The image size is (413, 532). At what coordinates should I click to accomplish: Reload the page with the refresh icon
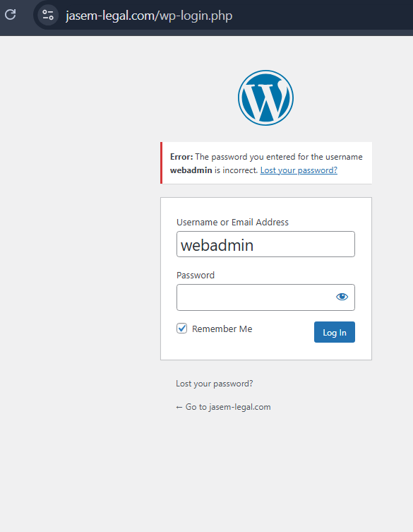11,15
